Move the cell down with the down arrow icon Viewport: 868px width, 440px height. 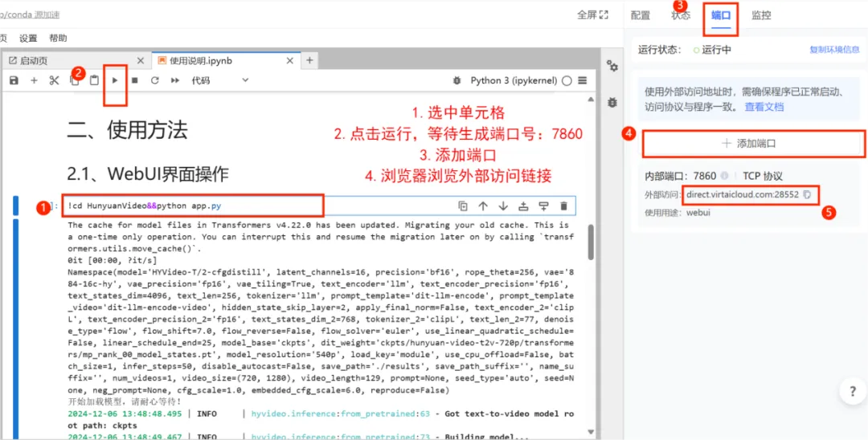pos(502,206)
